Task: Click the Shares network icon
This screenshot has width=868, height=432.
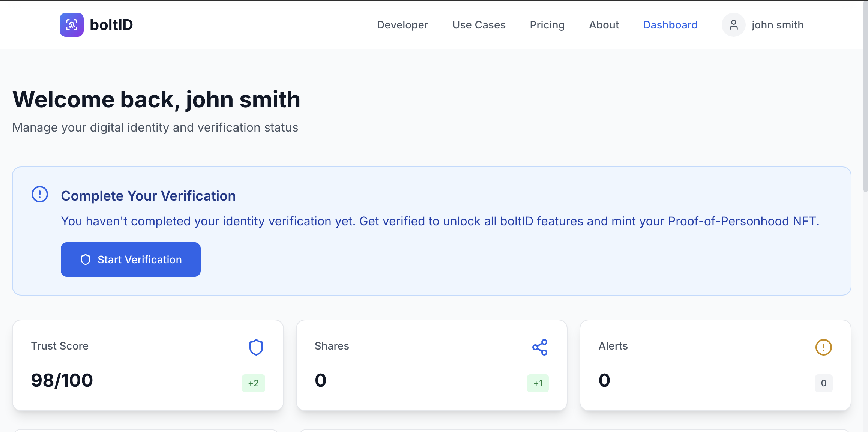Action: click(540, 347)
